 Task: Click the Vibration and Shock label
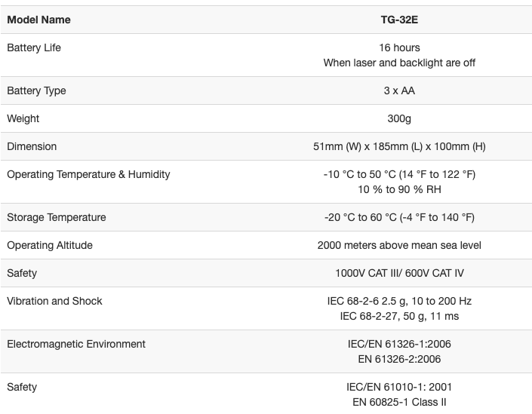pyautogui.click(x=54, y=301)
